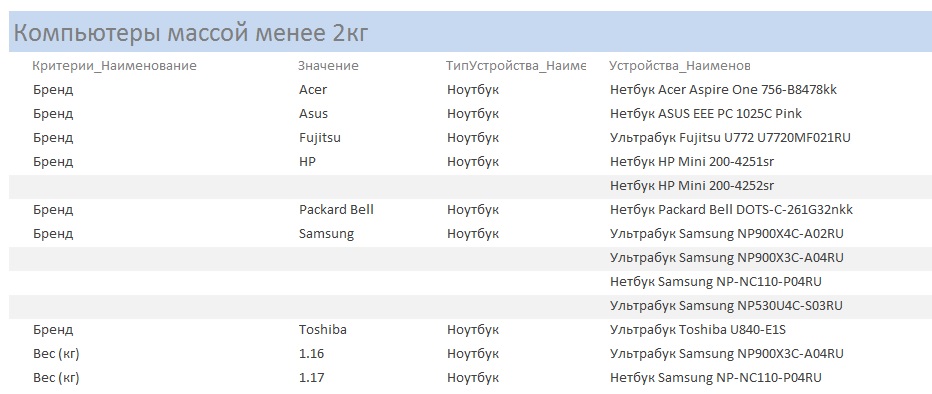This screenshot has height=394, width=932.
Task: Select the Значение column header
Action: (x=328, y=65)
